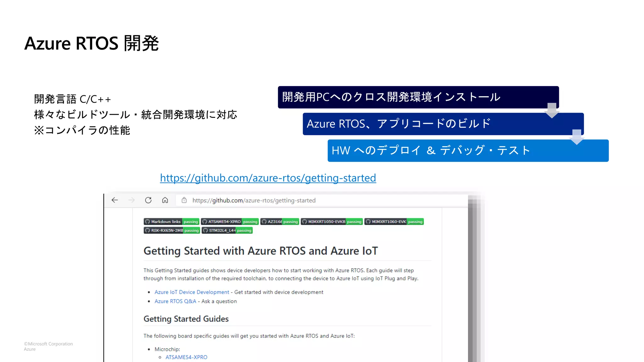Image resolution: width=644 pixels, height=362 pixels.
Task: Open Azure IoT Device Development link
Action: [192, 292]
